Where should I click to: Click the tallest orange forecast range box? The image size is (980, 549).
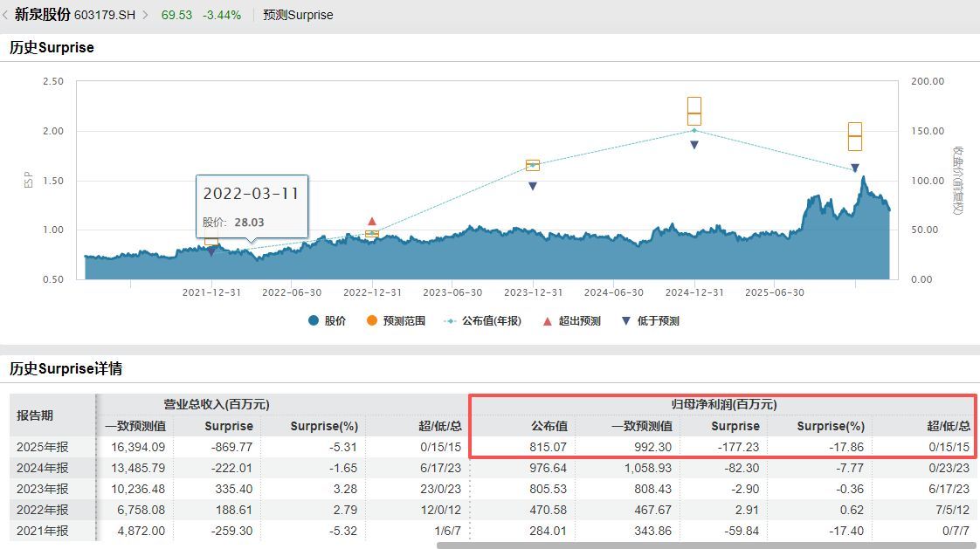click(x=694, y=112)
